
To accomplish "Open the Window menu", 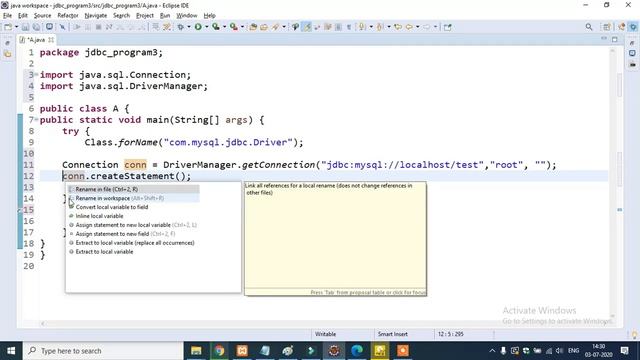I will 187,16.
